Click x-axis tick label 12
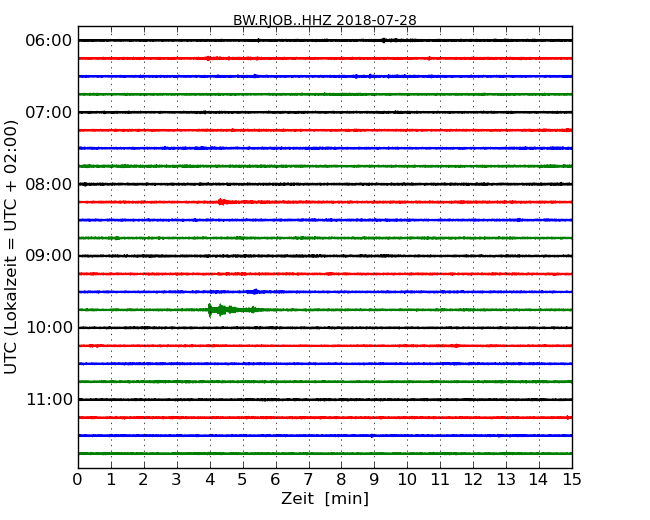Image resolution: width=650 pixels, height=520 pixels. pos(473,480)
